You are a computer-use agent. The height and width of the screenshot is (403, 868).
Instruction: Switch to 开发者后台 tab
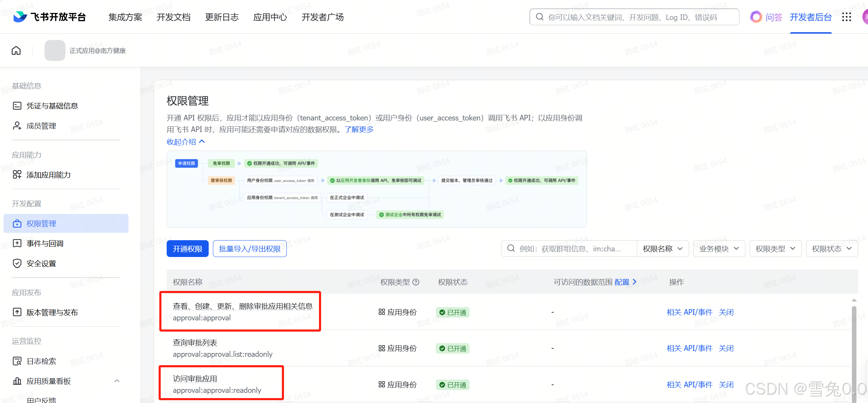811,17
